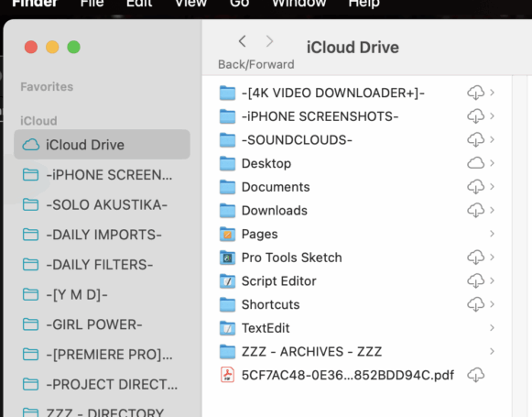Expand the Pages folder chevron
The image size is (532, 417).
click(x=492, y=234)
